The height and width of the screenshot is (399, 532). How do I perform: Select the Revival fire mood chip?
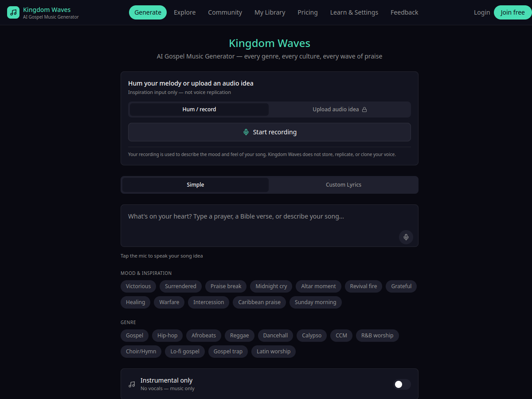tap(363, 286)
